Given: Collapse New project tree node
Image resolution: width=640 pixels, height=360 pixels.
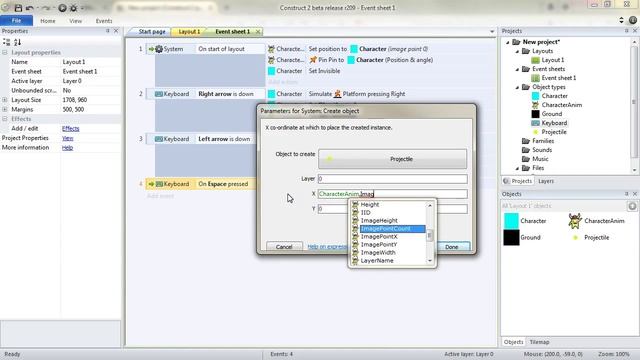Looking at the screenshot, I should 508,42.
